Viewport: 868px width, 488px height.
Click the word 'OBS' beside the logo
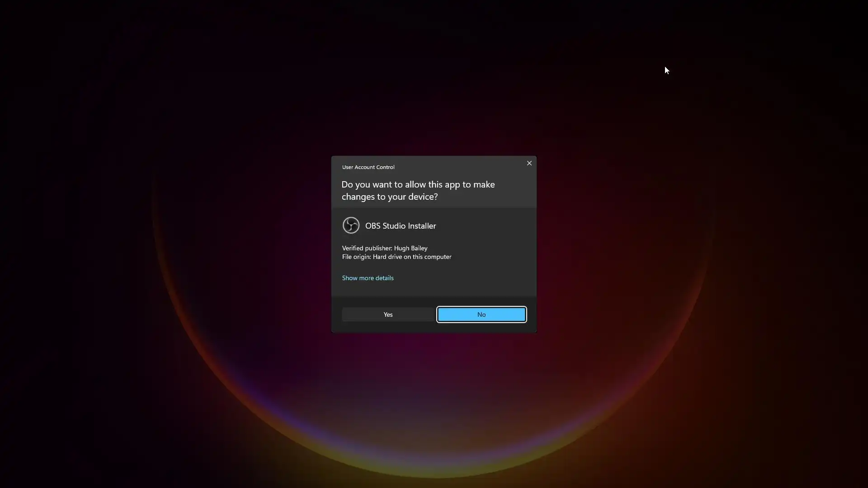pyautogui.click(x=373, y=226)
